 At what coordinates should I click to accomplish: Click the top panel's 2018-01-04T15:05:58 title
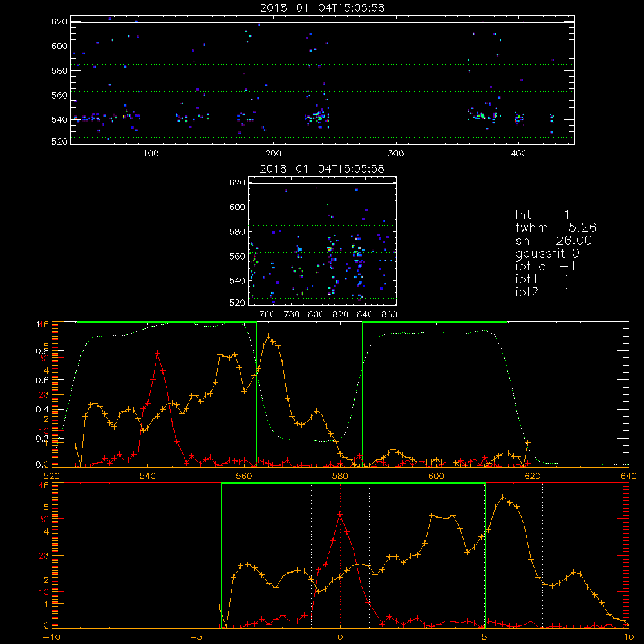[x=322, y=8]
